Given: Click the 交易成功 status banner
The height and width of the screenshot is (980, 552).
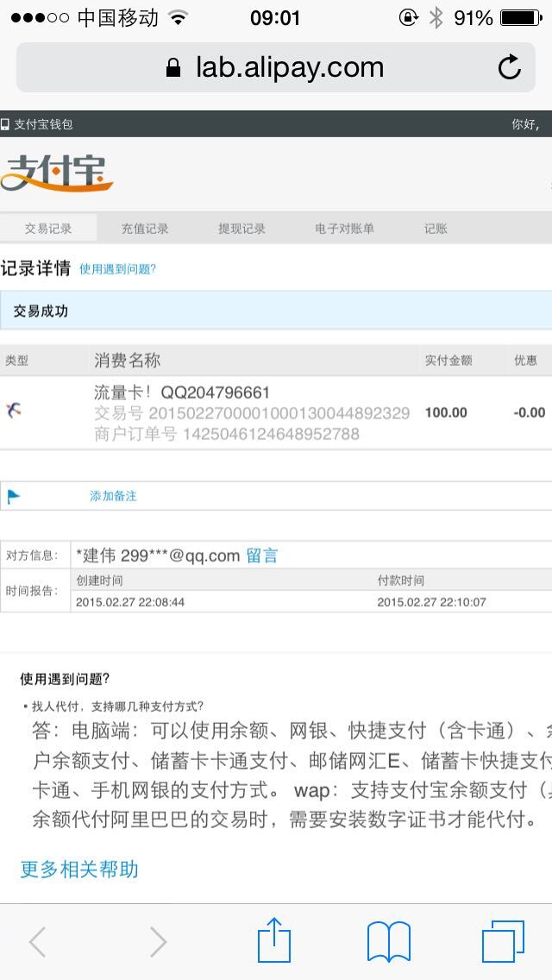Looking at the screenshot, I should [276, 311].
